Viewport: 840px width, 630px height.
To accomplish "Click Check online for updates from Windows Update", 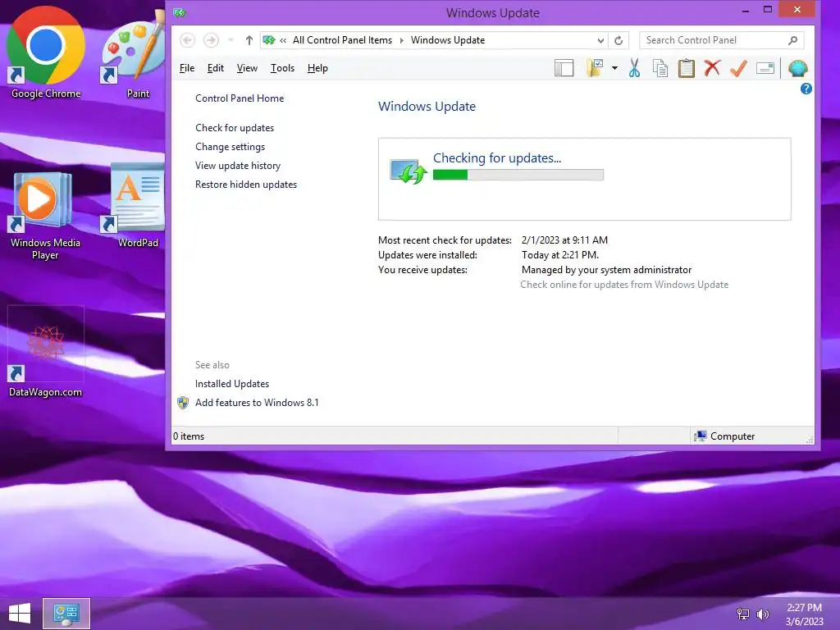I will click(624, 285).
